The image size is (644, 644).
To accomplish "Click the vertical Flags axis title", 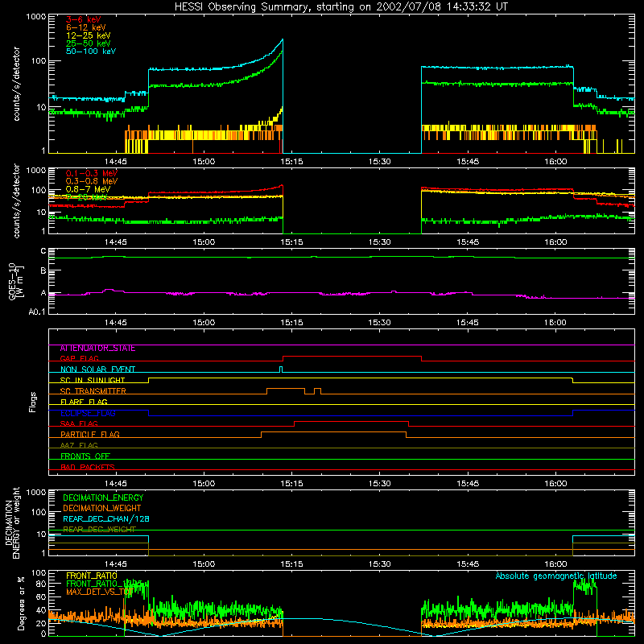I will (x=32, y=402).
